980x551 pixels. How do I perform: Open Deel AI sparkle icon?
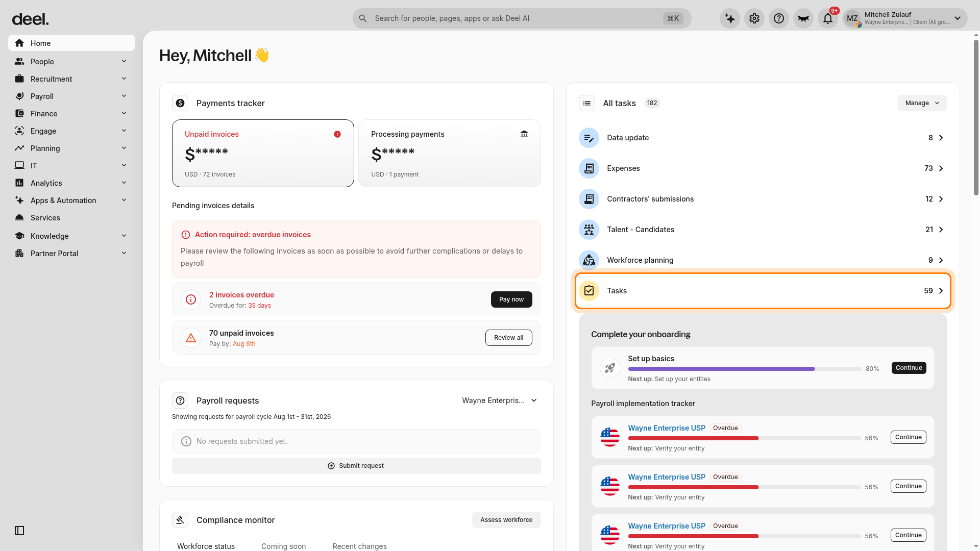[730, 18]
